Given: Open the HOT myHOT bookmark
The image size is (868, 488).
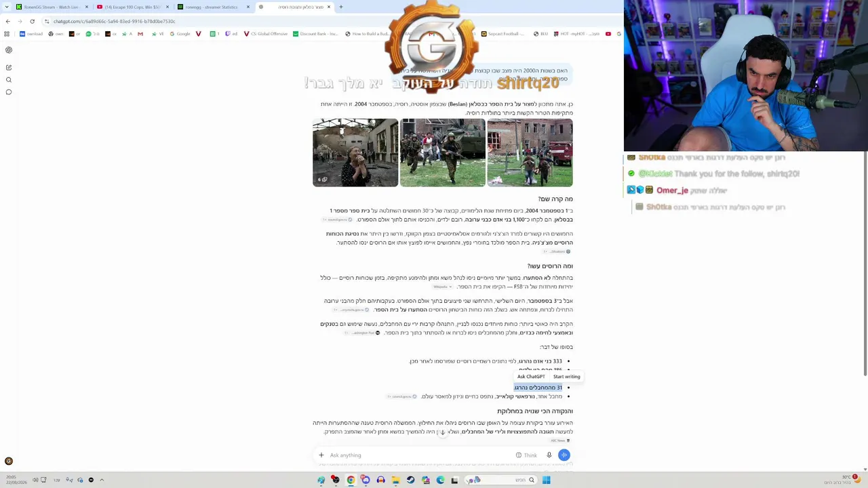Looking at the screenshot, I should pos(576,34).
